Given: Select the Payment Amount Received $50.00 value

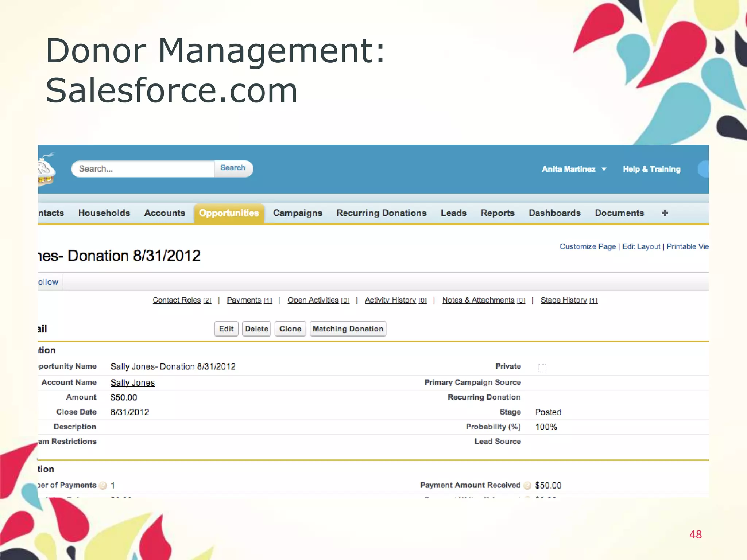Looking at the screenshot, I should (x=548, y=485).
